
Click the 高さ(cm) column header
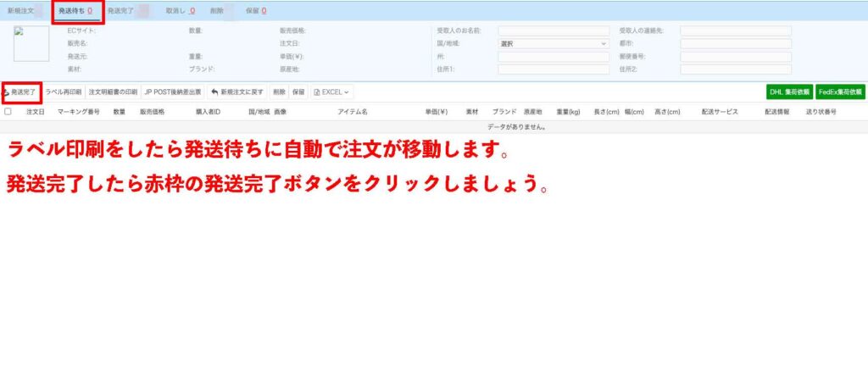667,111
